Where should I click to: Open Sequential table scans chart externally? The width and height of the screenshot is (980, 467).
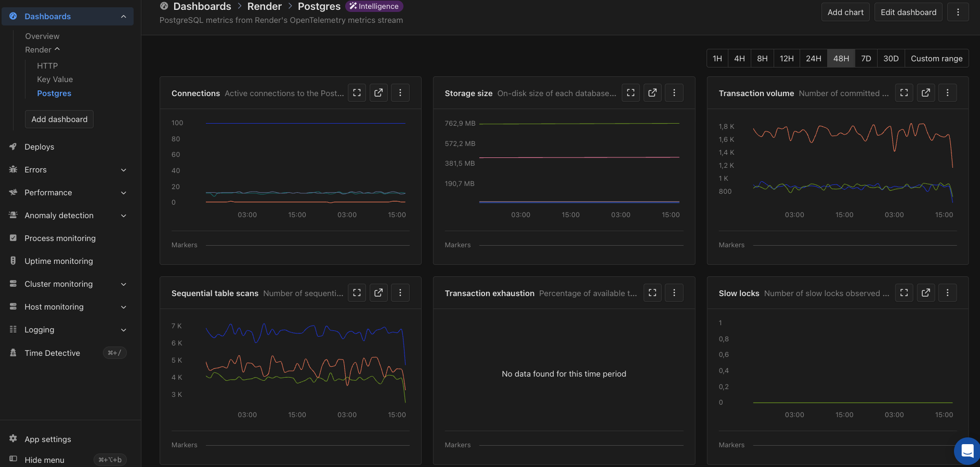[x=378, y=293]
